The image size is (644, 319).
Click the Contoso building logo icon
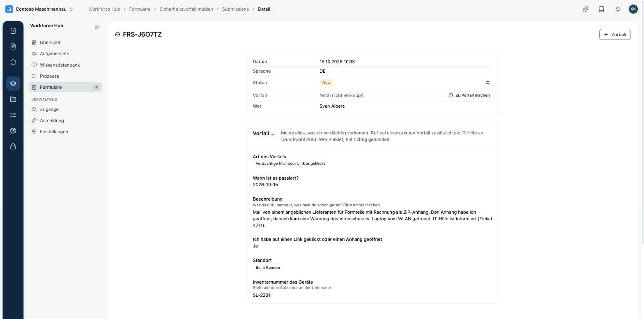[x=9, y=9]
